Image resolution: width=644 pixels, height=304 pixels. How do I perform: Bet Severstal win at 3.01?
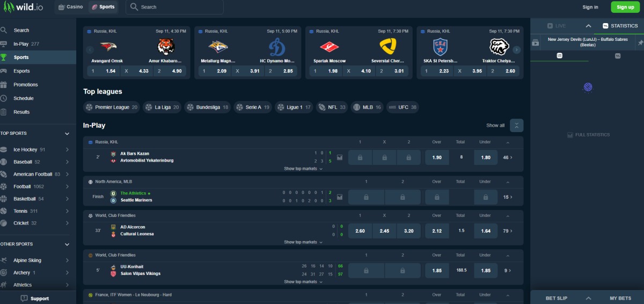click(392, 71)
